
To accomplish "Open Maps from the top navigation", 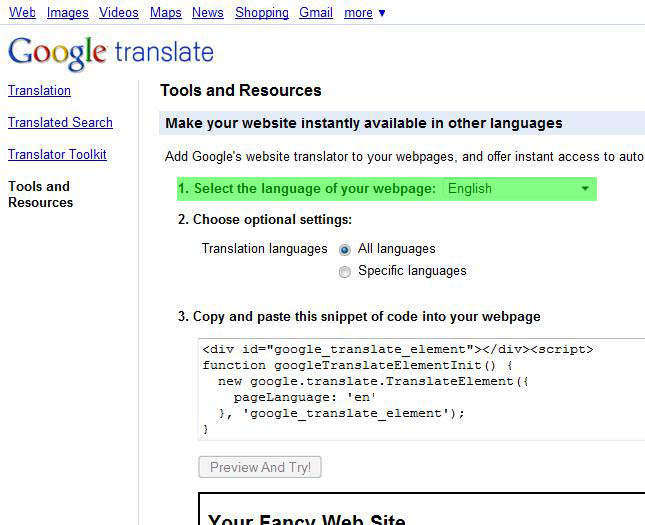I will click(165, 13).
